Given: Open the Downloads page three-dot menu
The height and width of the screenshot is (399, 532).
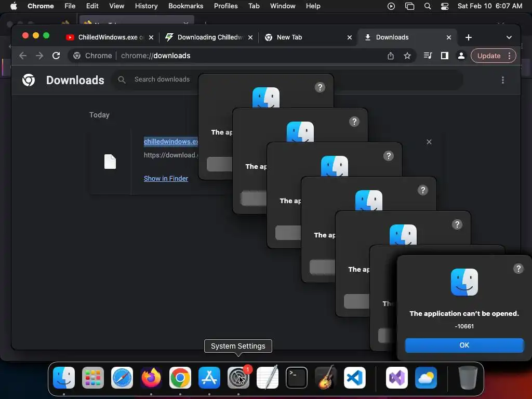Looking at the screenshot, I should tap(503, 80).
